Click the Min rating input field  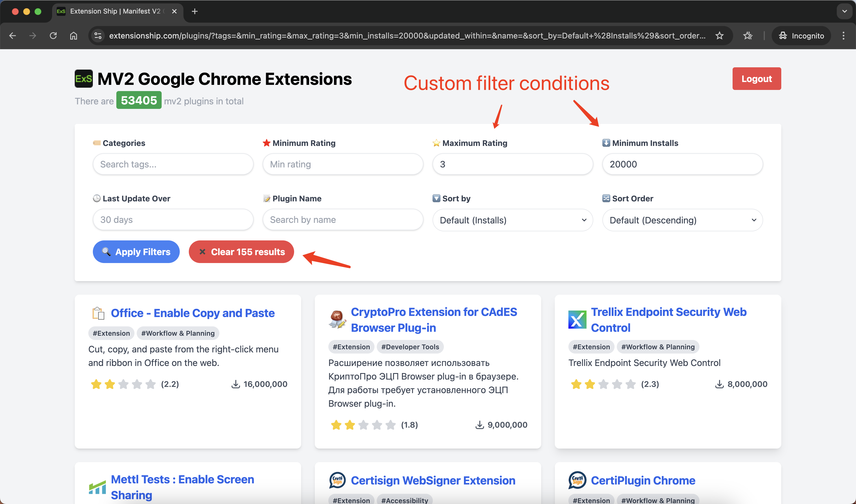coord(343,164)
